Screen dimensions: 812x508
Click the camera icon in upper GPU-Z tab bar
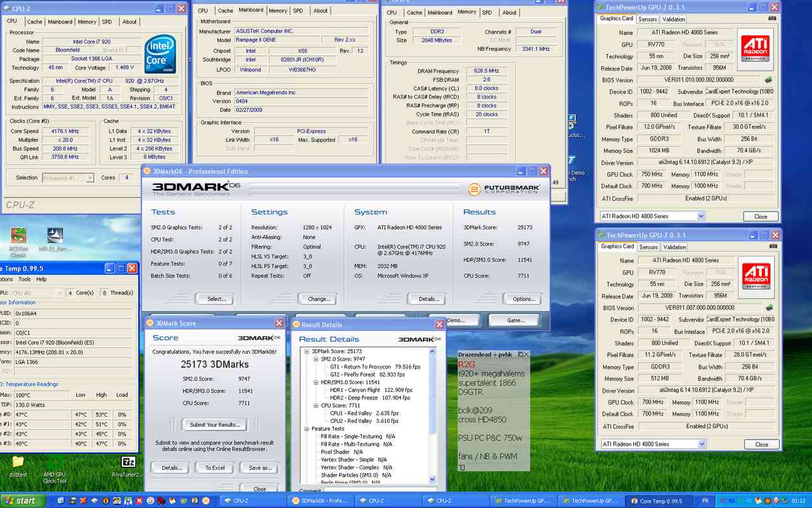pos(771,19)
